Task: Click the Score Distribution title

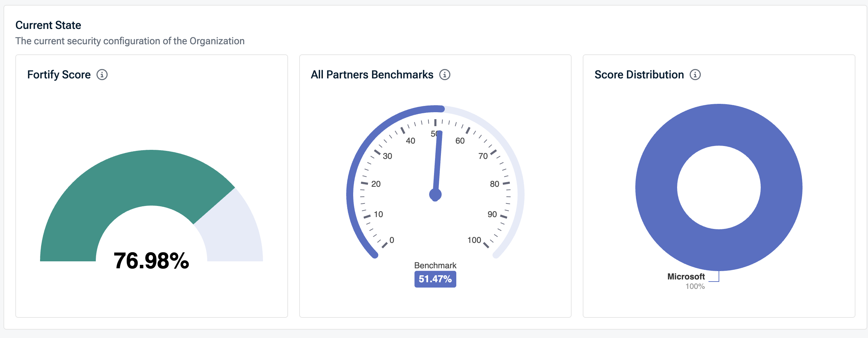Action: [639, 75]
